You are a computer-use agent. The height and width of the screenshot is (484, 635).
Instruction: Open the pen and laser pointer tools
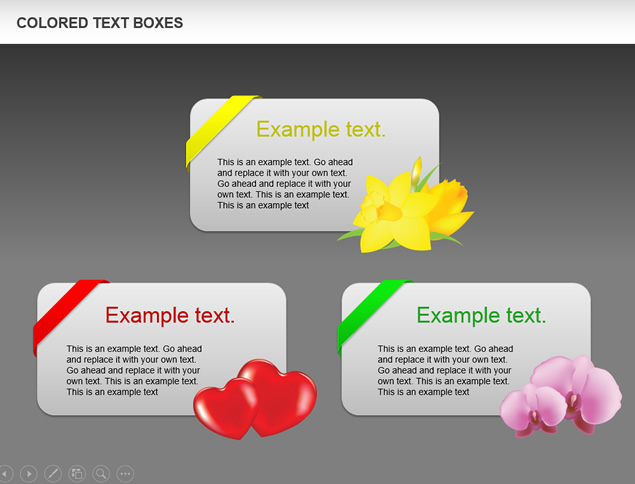pyautogui.click(x=53, y=473)
